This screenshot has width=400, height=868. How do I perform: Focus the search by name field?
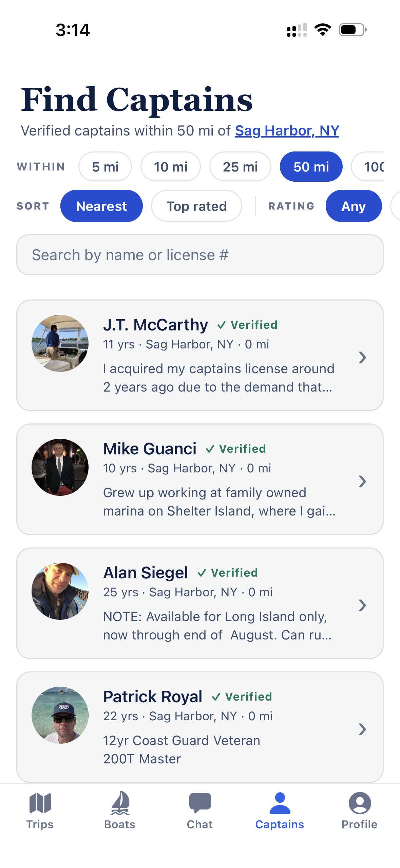pos(200,255)
